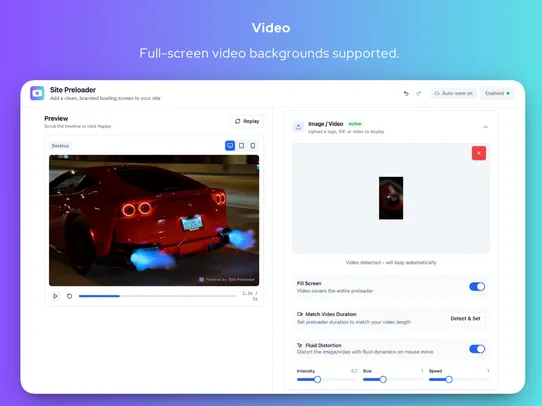Click the preview timeline scrub bar
Screen dimensions: 542x406
coord(158,296)
